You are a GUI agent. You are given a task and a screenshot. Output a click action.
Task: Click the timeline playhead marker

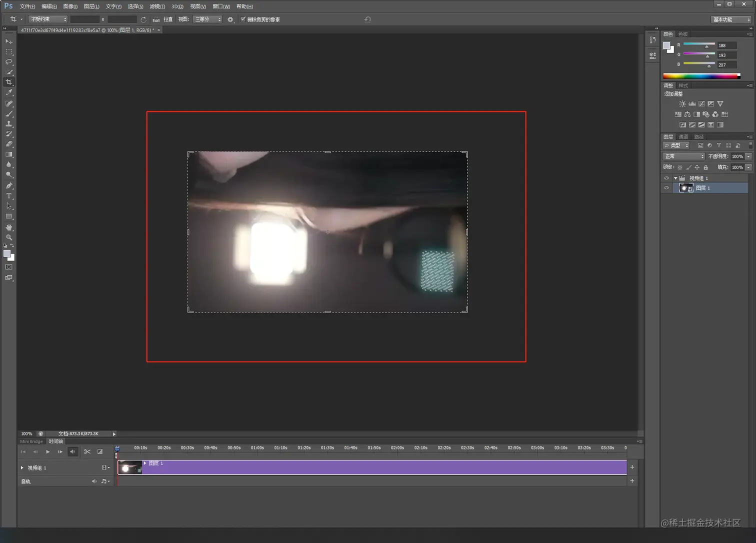(x=117, y=448)
